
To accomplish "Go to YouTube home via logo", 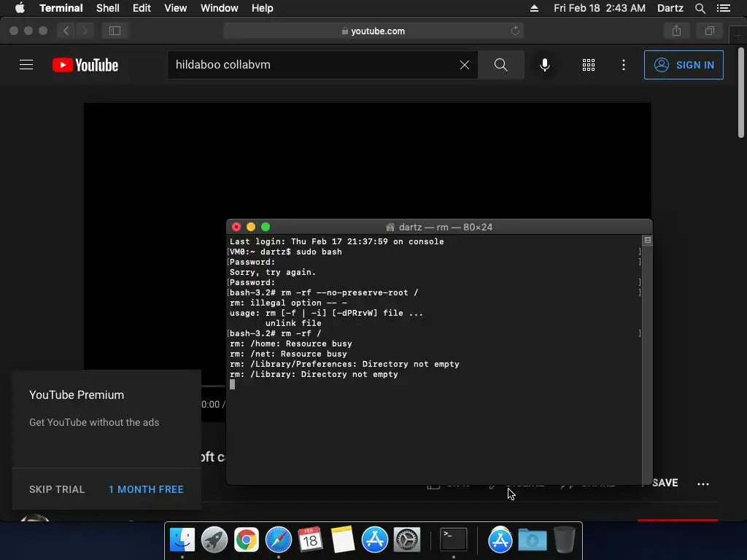I will 85,65.
